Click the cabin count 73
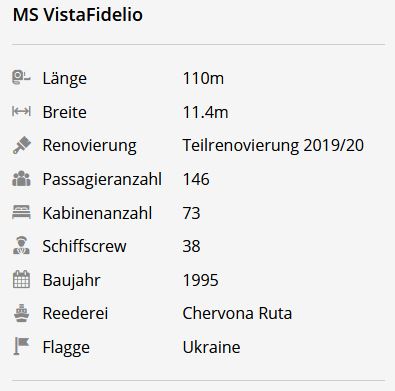The image size is (395, 391). [x=191, y=213]
